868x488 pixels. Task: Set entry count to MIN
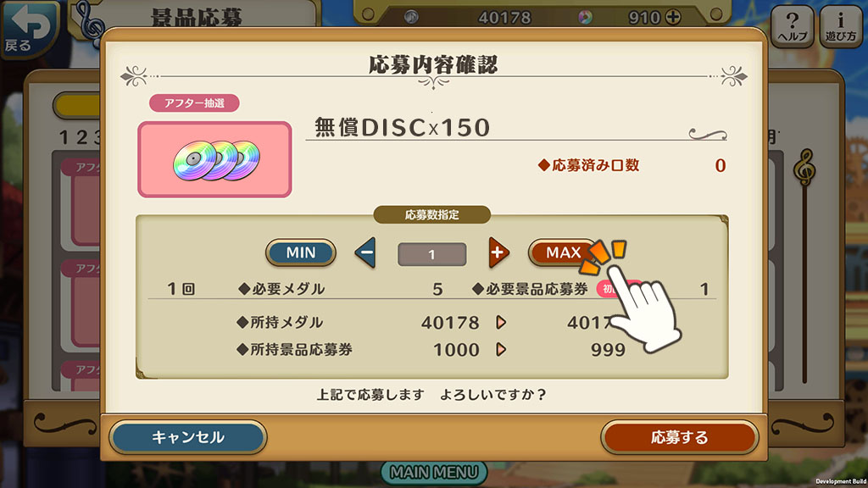(x=301, y=252)
